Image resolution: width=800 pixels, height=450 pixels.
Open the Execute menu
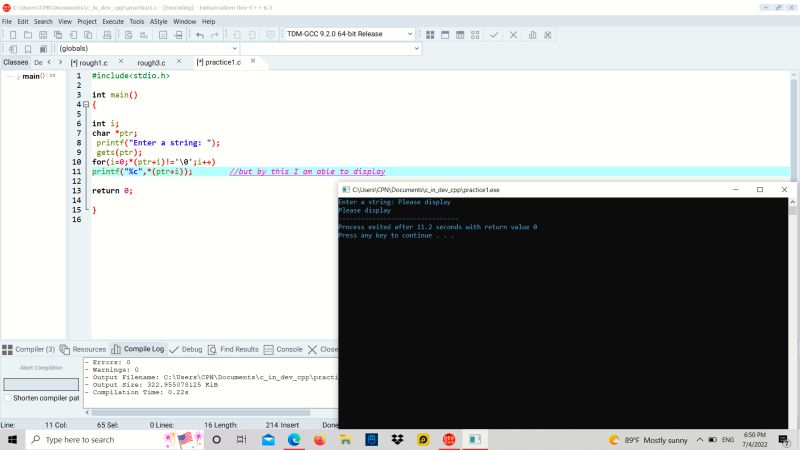(x=113, y=21)
